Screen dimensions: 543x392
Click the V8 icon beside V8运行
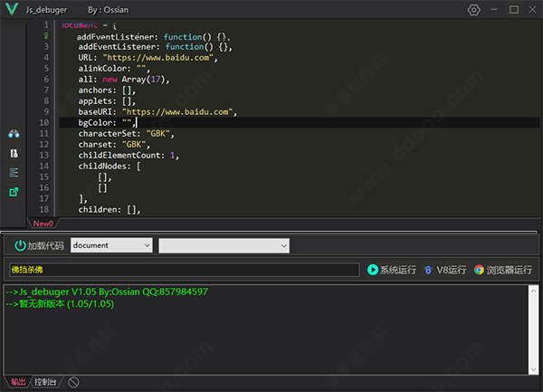point(428,270)
